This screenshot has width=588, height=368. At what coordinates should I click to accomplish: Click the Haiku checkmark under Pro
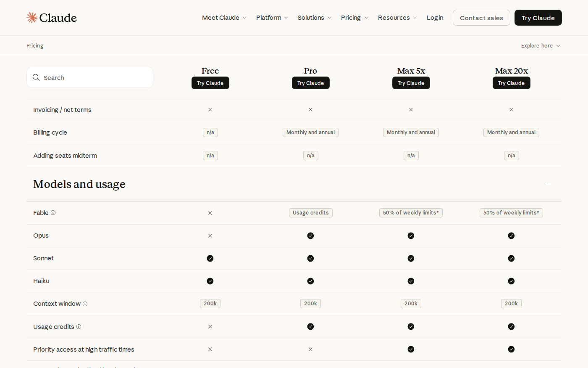(310, 281)
